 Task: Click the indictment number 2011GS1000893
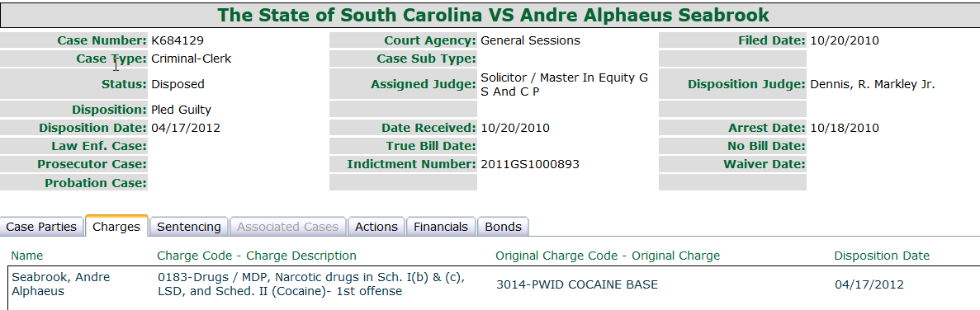(530, 164)
